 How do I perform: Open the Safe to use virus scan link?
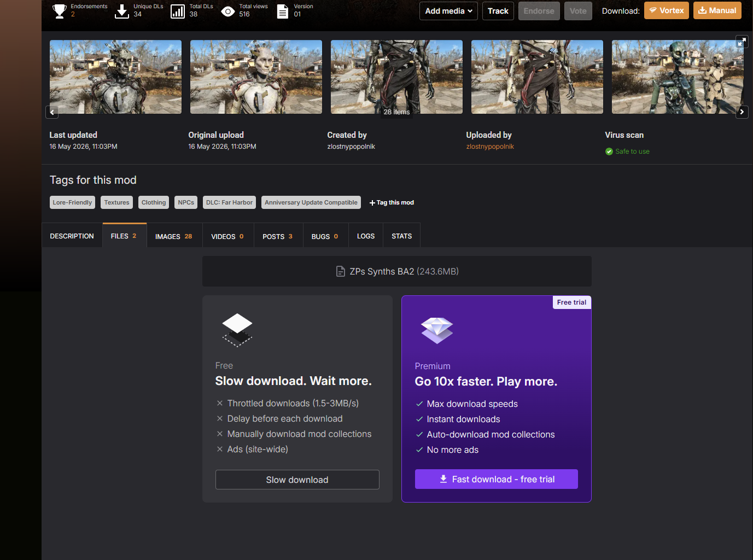pyautogui.click(x=632, y=151)
